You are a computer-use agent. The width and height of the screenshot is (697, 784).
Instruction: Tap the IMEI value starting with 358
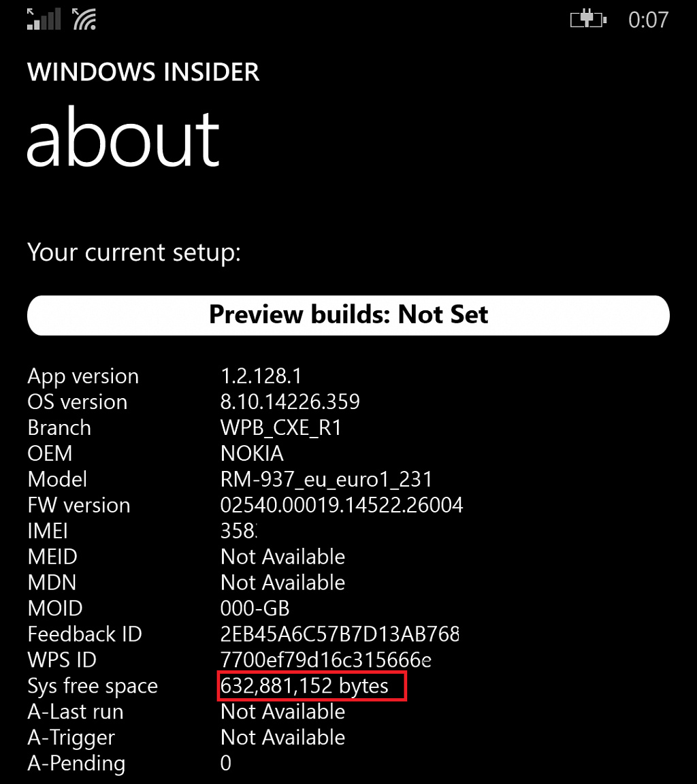[239, 531]
